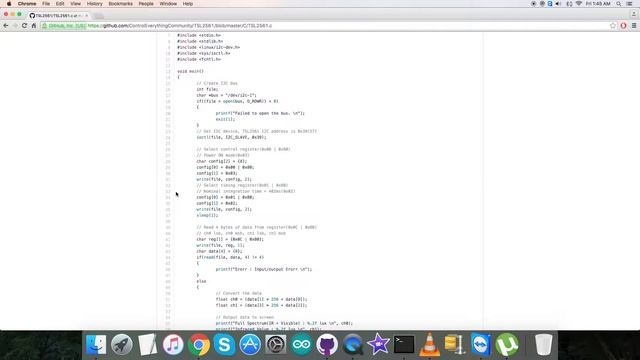Click the sleep(1); code line
The image size is (640, 360).
pyautogui.click(x=207, y=216)
